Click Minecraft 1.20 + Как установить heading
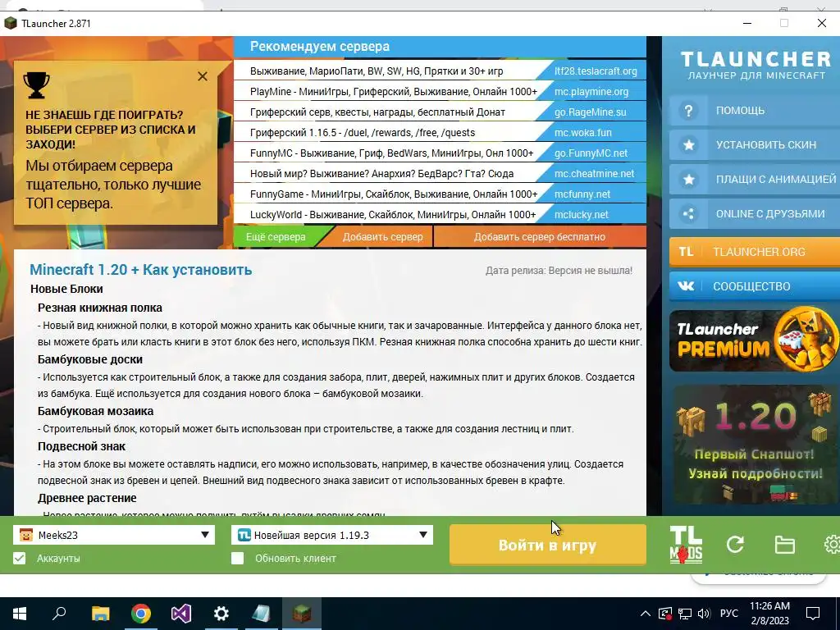This screenshot has height=630, width=840. (141, 269)
